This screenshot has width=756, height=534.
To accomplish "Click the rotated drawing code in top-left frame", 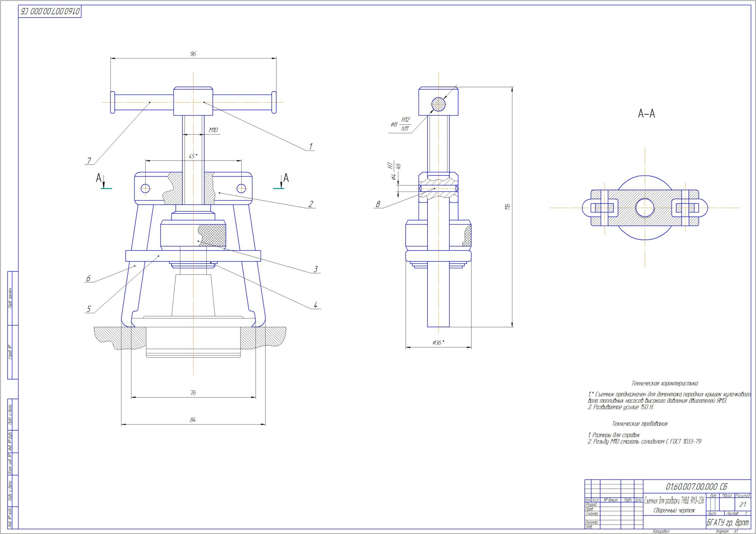I will (x=50, y=12).
